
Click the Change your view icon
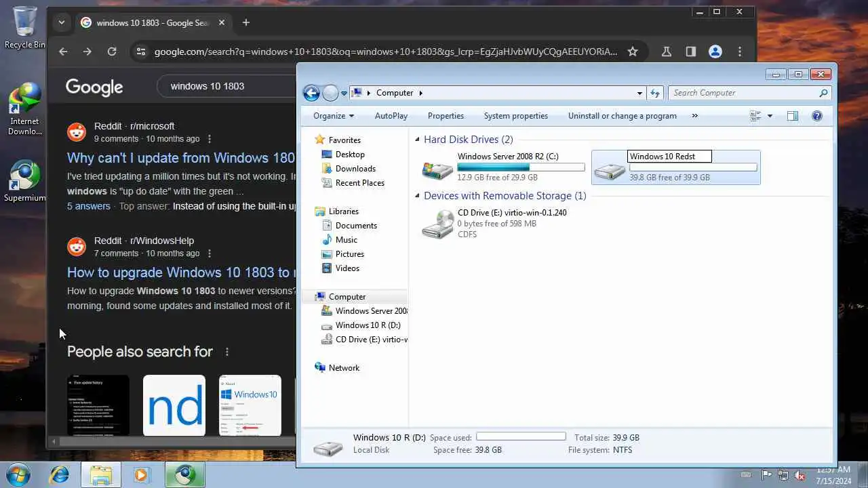point(755,116)
